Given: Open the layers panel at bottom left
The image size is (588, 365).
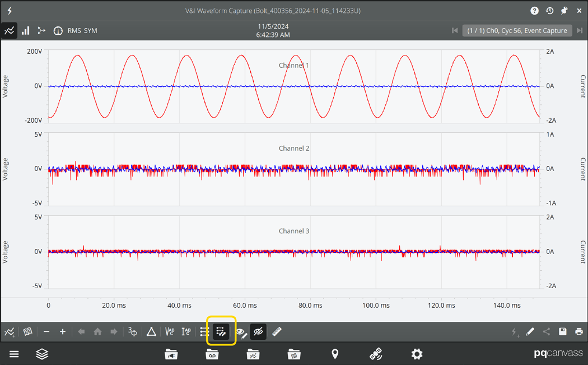Looking at the screenshot, I should tap(42, 354).
